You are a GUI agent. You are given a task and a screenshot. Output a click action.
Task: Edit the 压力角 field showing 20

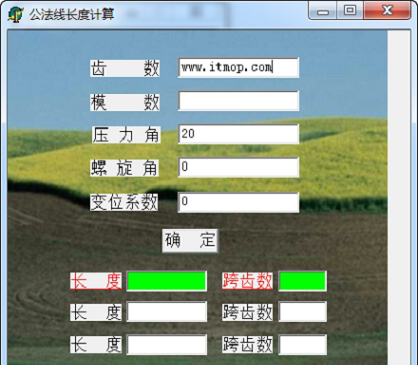tap(239, 134)
